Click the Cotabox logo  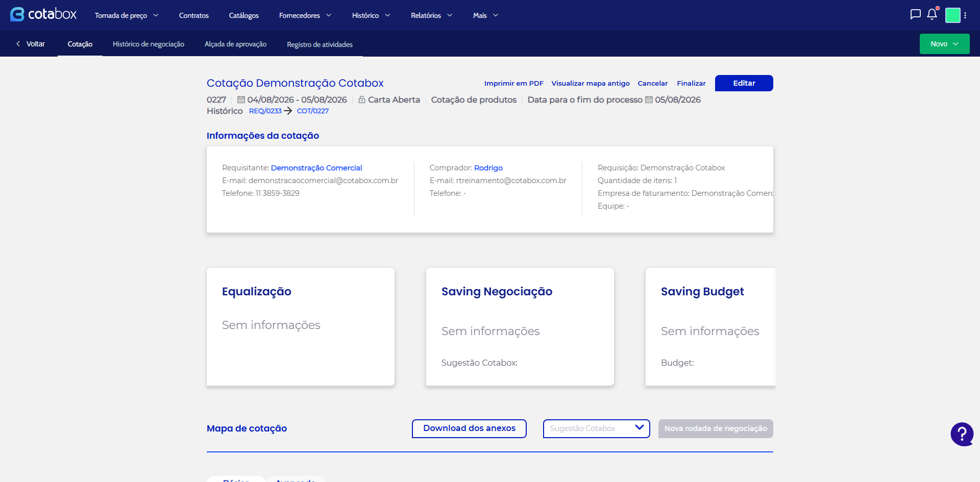(x=43, y=14)
